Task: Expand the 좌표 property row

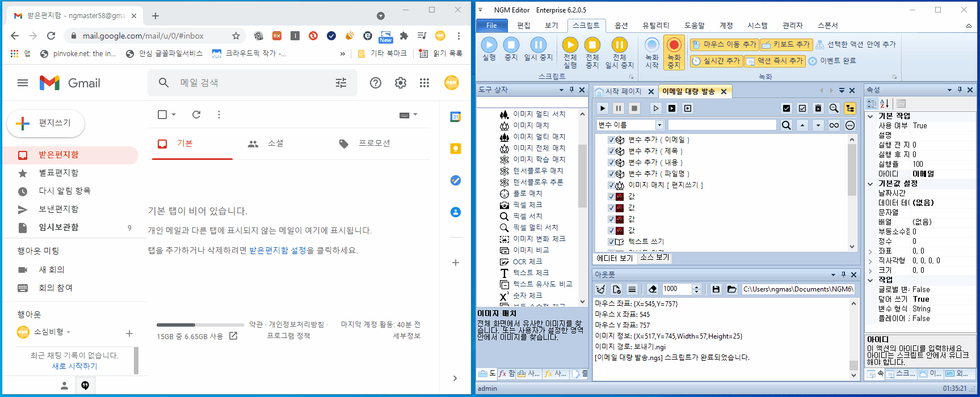Action: click(870, 251)
